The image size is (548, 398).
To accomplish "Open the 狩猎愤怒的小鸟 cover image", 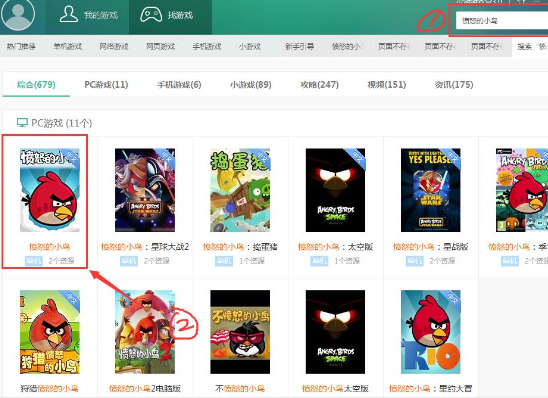I will [50, 332].
